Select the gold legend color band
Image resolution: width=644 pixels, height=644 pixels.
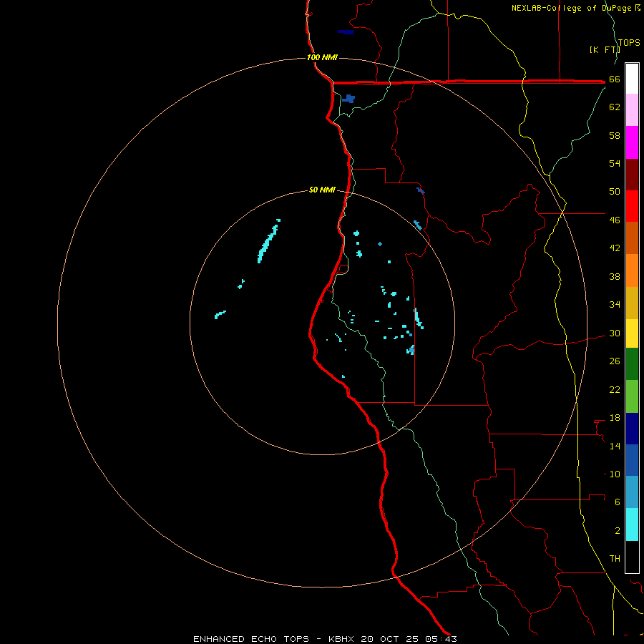tap(632, 303)
